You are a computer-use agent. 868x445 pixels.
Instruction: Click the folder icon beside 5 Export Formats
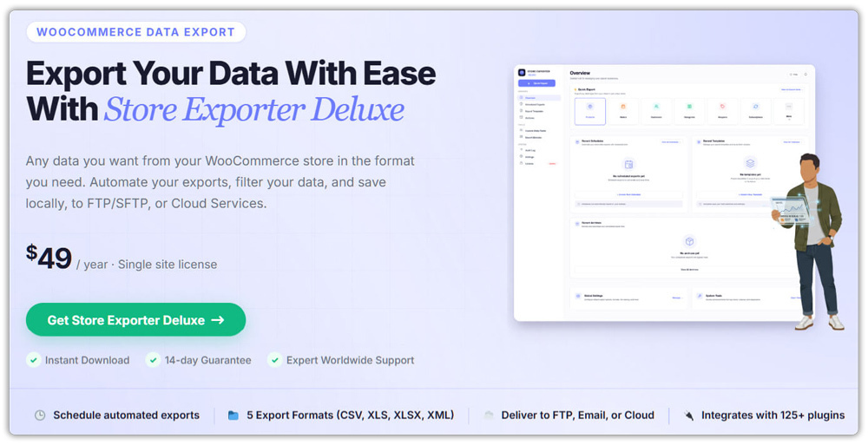tap(233, 416)
